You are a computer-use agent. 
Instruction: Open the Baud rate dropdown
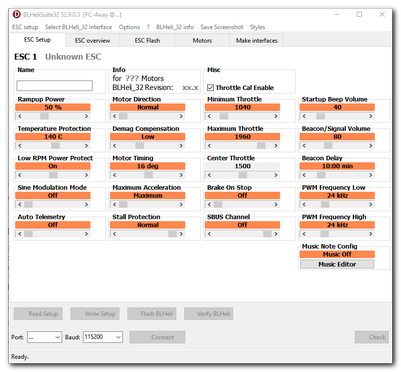[x=103, y=337]
